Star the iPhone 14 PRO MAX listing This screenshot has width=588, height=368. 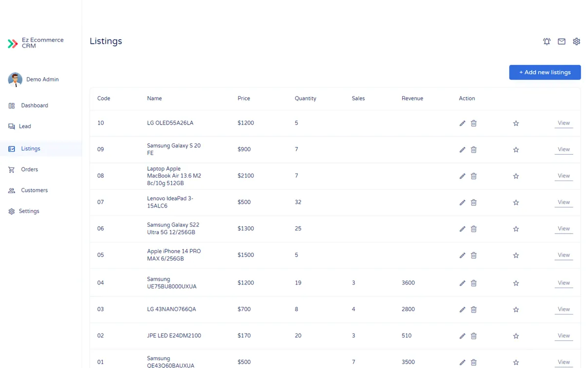516,256
